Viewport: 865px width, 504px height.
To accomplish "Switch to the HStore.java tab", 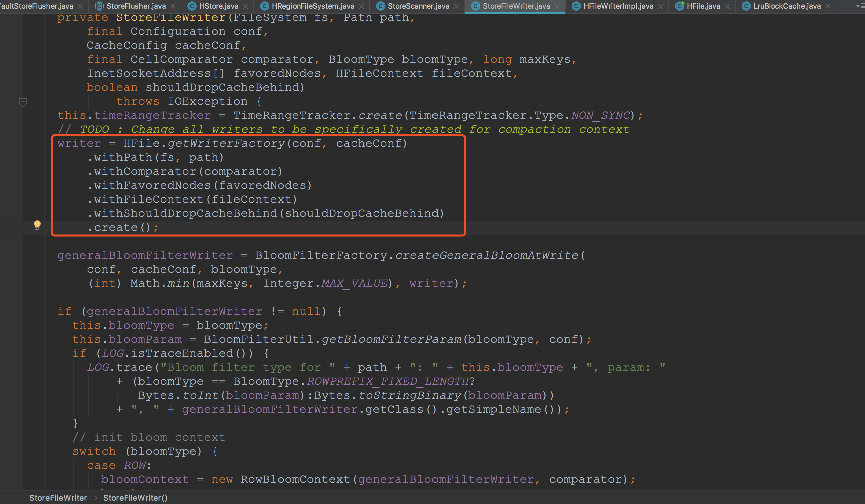I will point(219,6).
